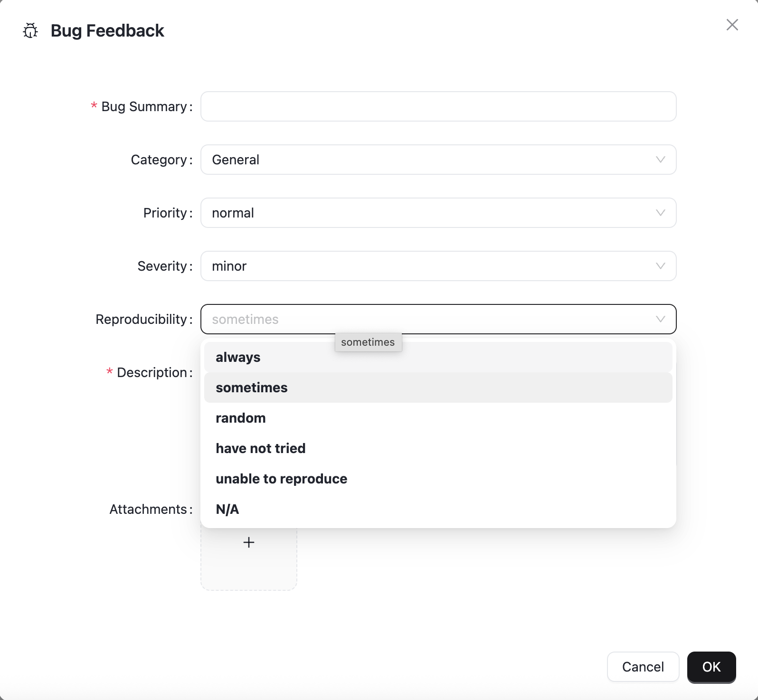Open the Category dropdown showing General

tap(427, 160)
